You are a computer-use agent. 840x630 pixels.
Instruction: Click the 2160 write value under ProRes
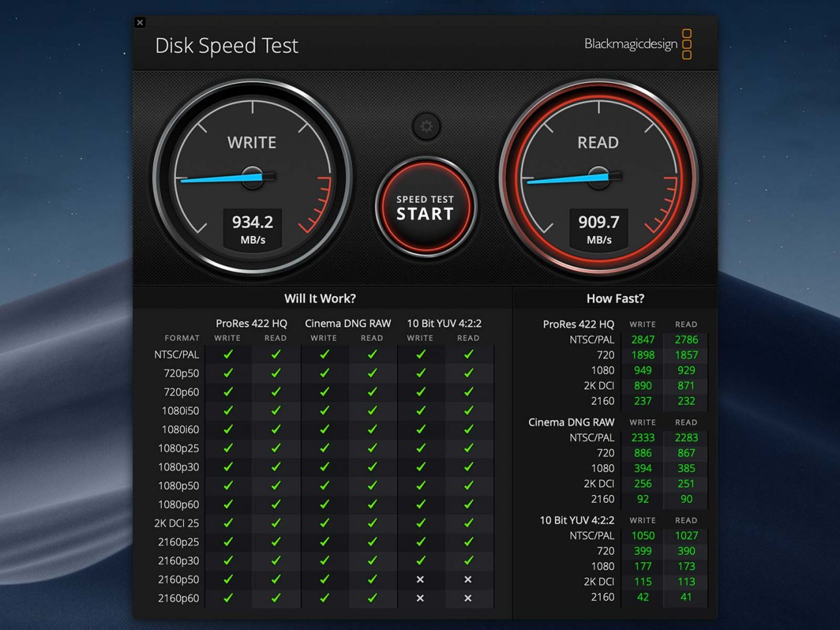click(x=642, y=401)
